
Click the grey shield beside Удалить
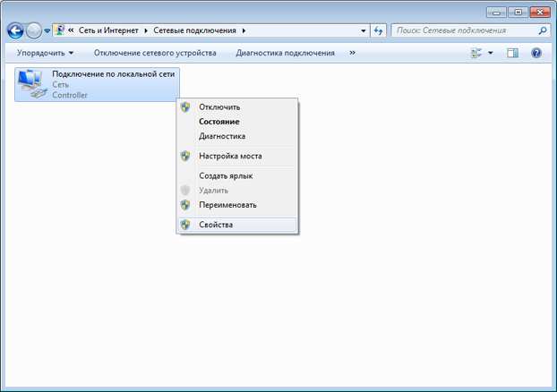pyautogui.click(x=185, y=191)
